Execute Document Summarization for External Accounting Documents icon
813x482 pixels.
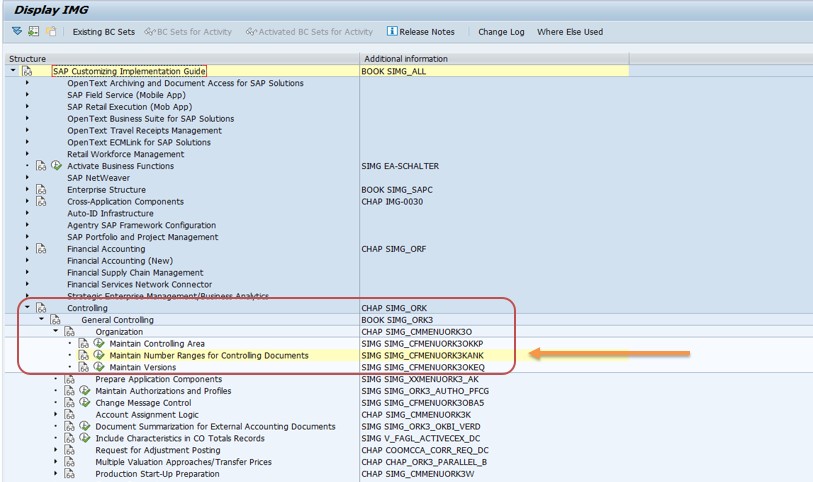pos(85,426)
